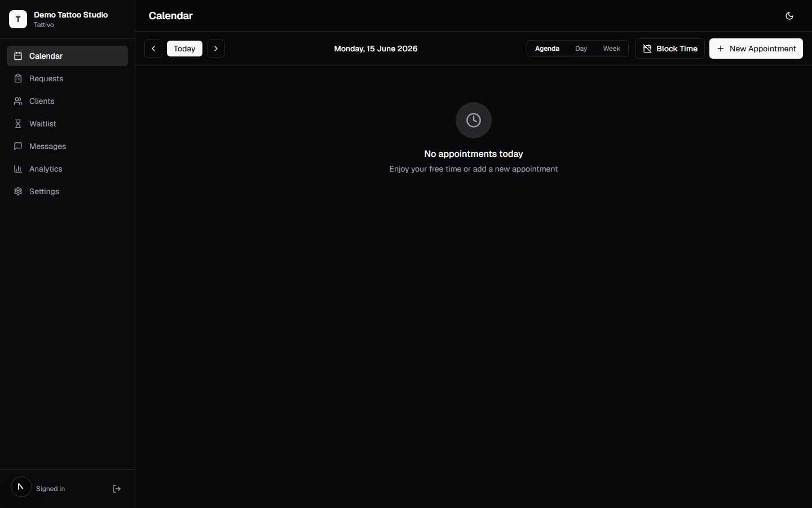Open Waitlist page
This screenshot has width=812, height=508.
[x=67, y=124]
